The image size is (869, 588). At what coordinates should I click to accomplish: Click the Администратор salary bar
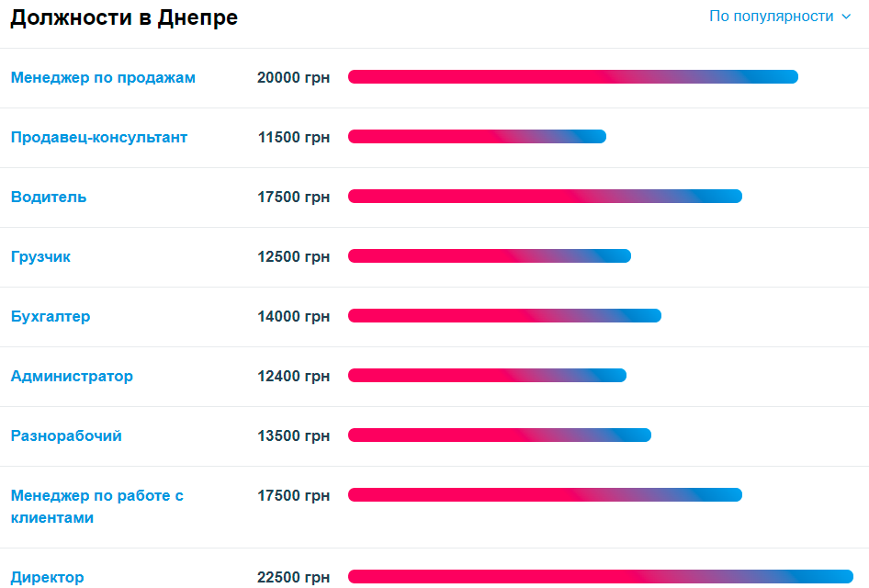487,376
